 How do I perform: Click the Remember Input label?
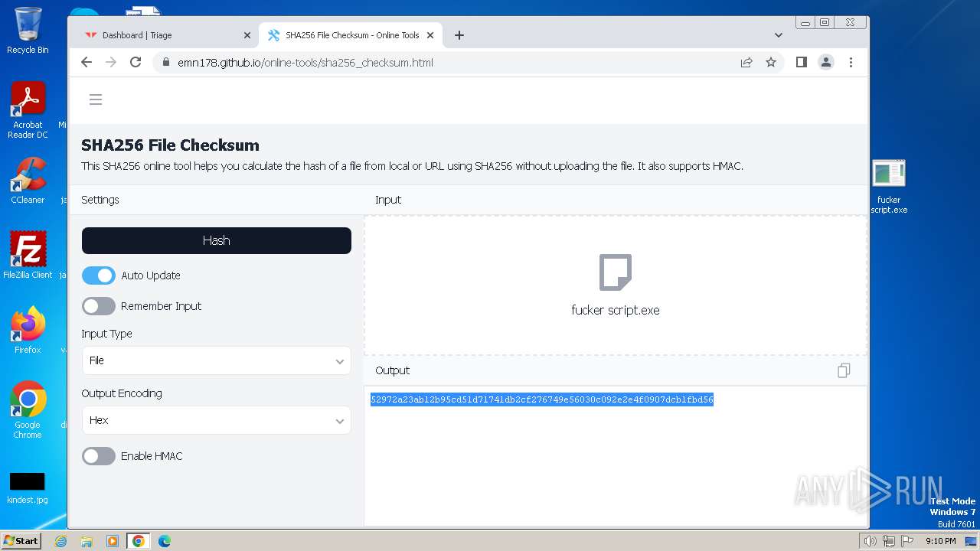click(x=161, y=306)
